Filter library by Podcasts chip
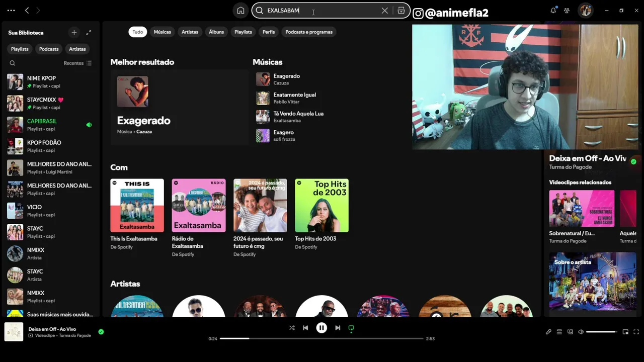The width and height of the screenshot is (644, 362). [49, 49]
